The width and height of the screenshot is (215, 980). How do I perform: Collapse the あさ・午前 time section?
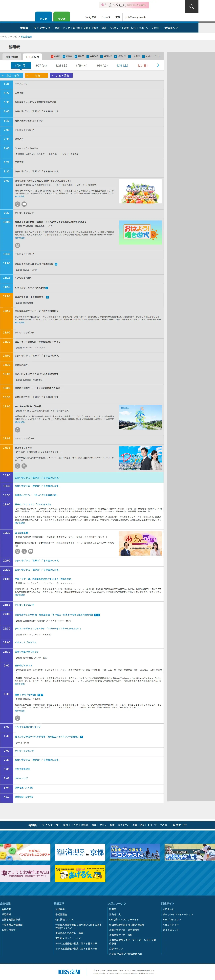12,75
